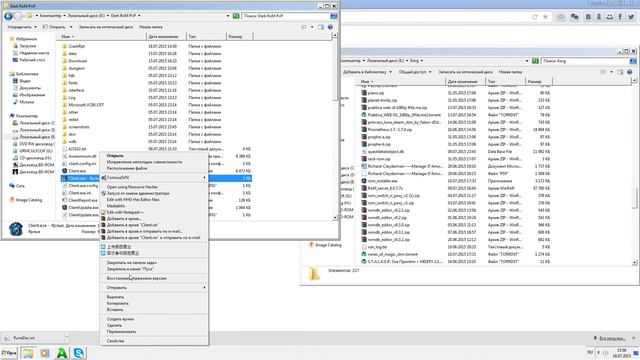Click search magnifier in Dark RoM PvP window
This screenshot has width=640, height=360.
pos(333,16)
